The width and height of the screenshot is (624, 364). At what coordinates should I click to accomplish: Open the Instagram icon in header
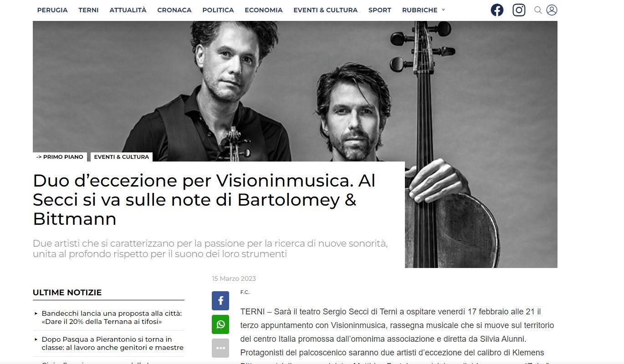[519, 10]
